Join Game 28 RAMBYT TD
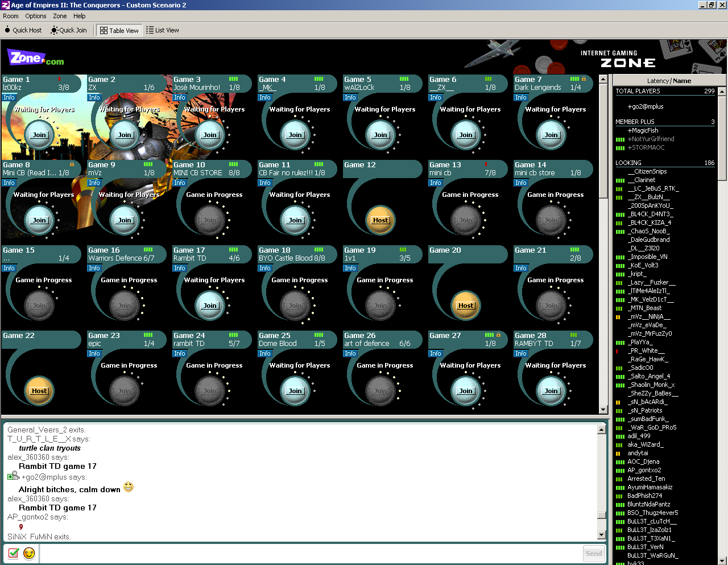Viewport: 728px width, 565px height. [551, 391]
